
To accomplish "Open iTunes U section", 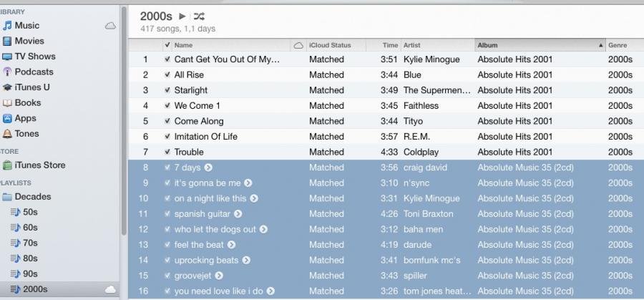I will [32, 87].
